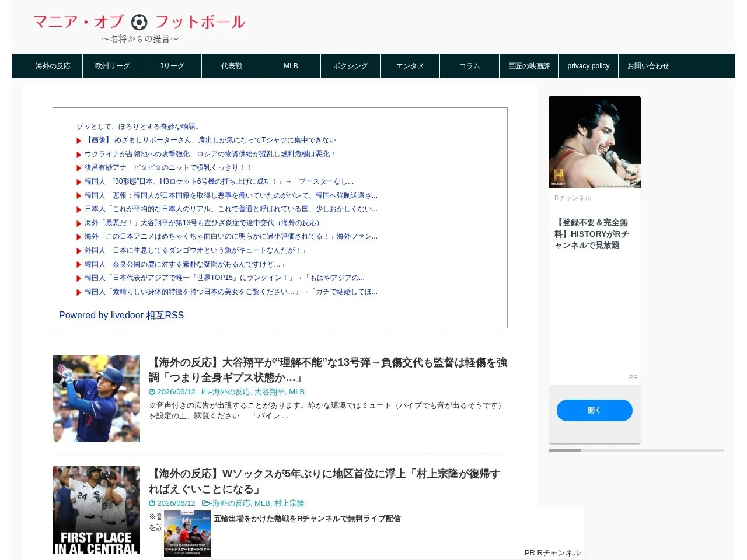The height and width of the screenshot is (560, 747).
Task: Open 奈良公園の鹿 headline link
Action: [186, 264]
